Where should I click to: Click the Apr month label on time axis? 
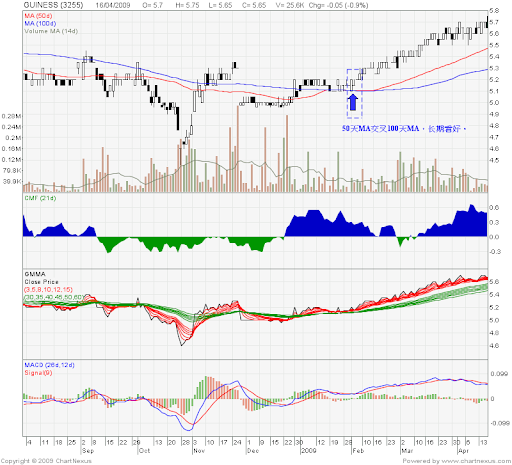[464, 451]
